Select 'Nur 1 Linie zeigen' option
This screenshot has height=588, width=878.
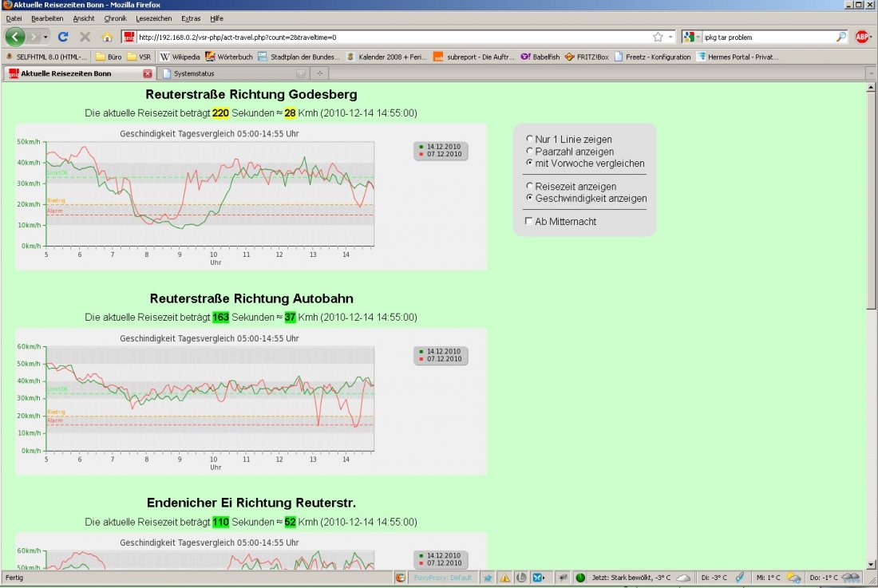coord(528,140)
